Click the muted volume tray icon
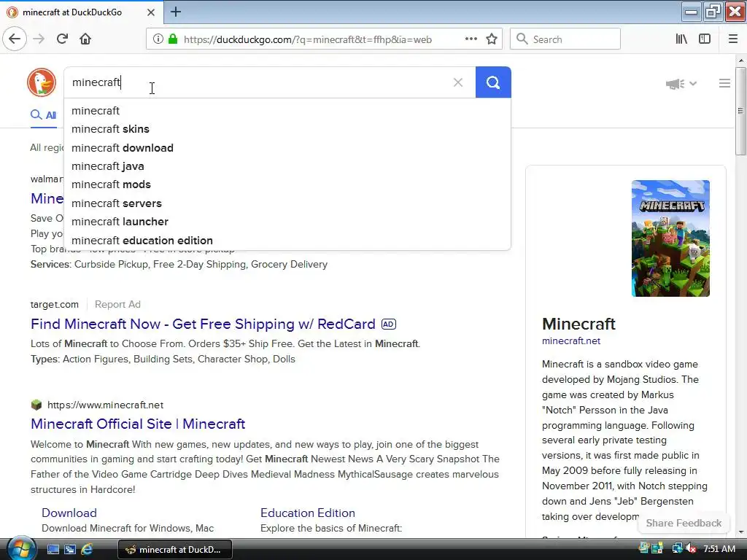747x560 pixels. (x=692, y=549)
